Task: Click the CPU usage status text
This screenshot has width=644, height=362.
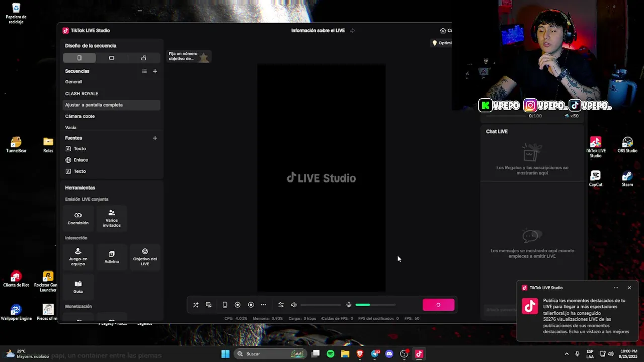Action: [236, 318]
